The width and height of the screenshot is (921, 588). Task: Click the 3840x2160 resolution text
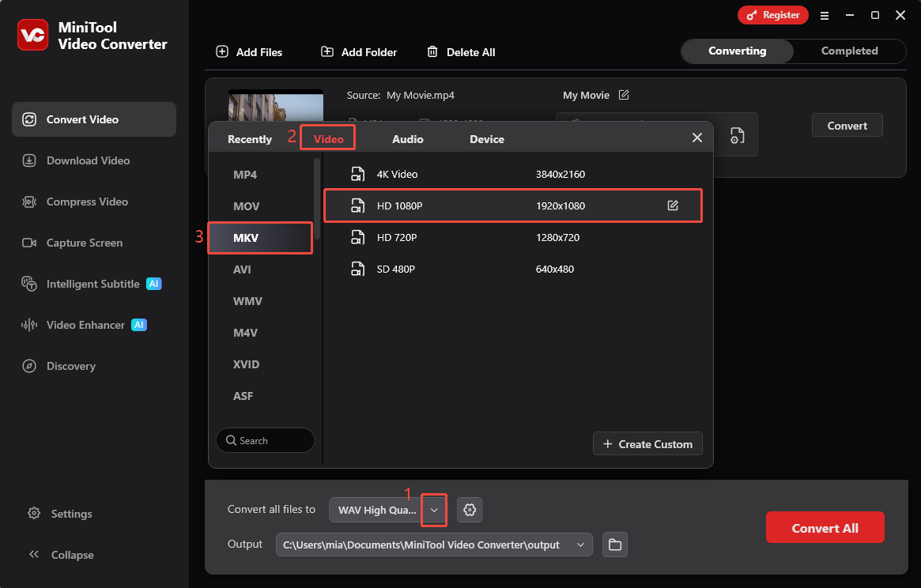(561, 175)
